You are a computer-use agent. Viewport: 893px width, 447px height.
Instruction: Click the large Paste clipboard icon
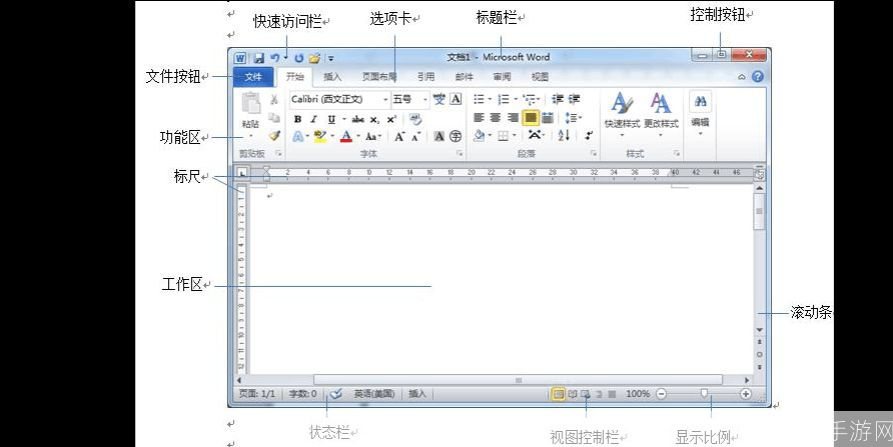pyautogui.click(x=251, y=103)
